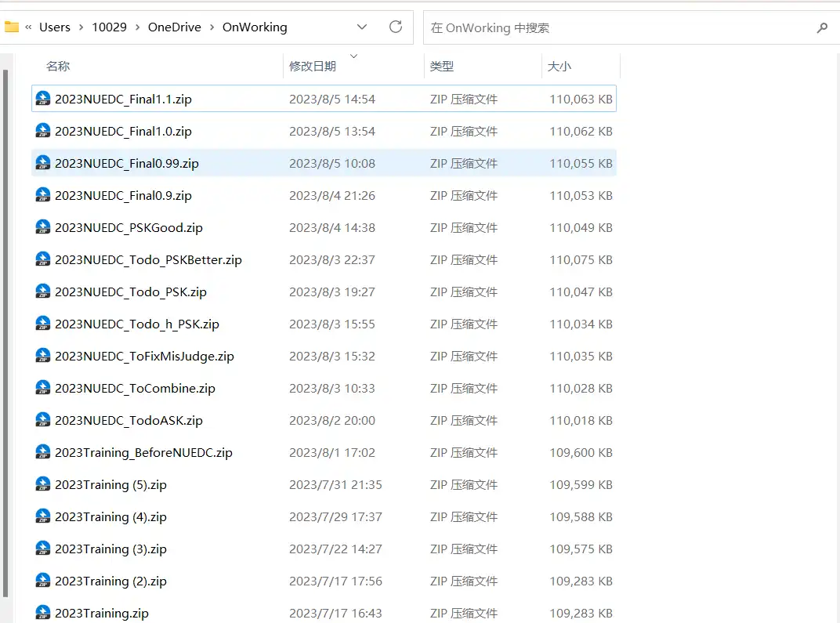This screenshot has width=840, height=623.
Task: Expand hidden path via double chevron
Action: pos(29,27)
